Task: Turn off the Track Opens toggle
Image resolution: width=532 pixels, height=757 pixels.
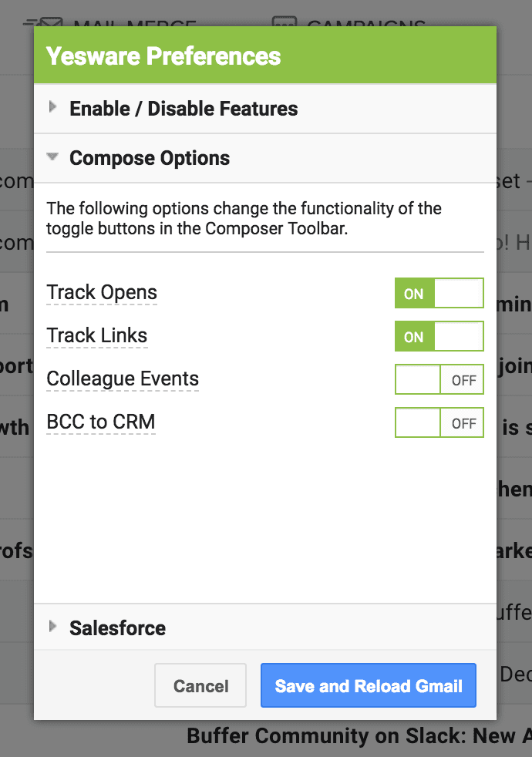Action: click(439, 293)
